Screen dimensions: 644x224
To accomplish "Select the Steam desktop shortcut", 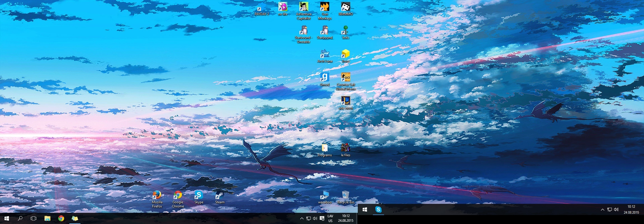I will [x=220, y=195].
